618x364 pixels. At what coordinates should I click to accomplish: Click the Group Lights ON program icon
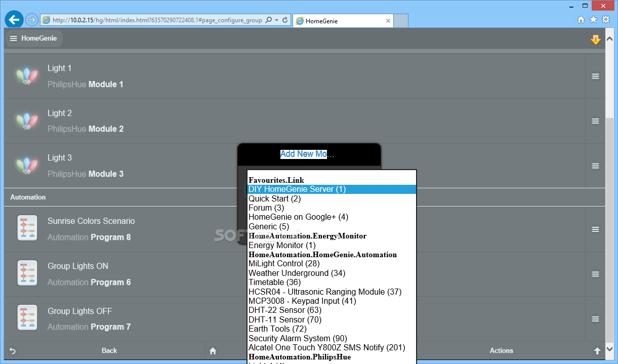27,274
